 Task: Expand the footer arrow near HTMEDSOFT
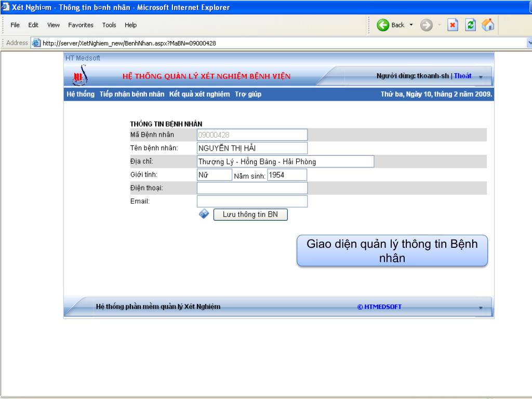(x=481, y=308)
